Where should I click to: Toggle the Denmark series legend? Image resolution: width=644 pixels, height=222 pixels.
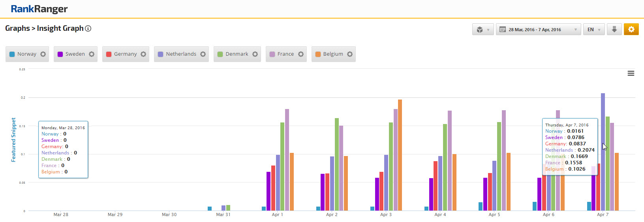click(237, 54)
